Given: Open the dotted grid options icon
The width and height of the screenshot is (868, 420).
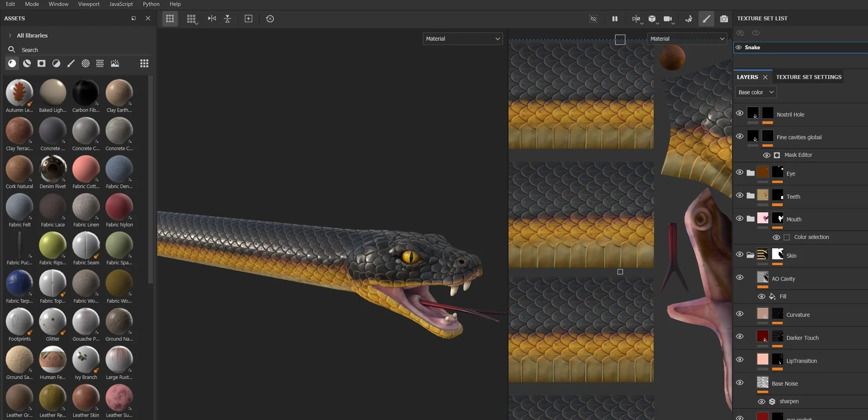Looking at the screenshot, I should click(191, 19).
